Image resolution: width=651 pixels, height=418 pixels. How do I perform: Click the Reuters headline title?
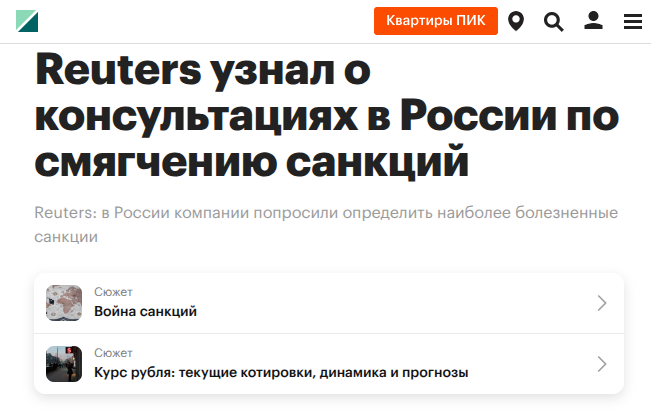pyautogui.click(x=327, y=115)
